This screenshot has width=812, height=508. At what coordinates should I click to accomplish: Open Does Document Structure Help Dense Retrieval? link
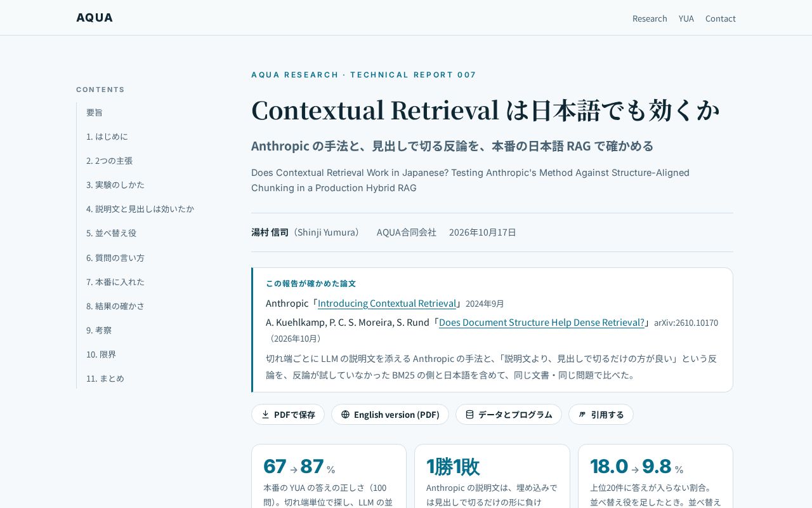542,323
